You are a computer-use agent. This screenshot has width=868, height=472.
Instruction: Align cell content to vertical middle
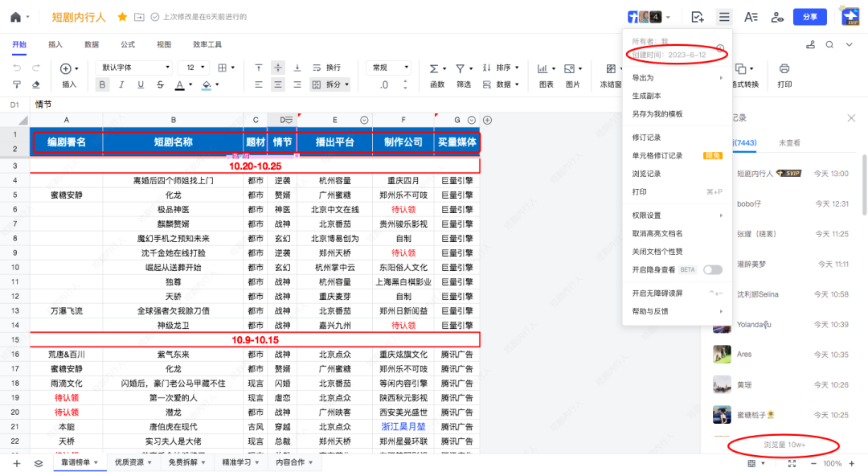click(278, 68)
